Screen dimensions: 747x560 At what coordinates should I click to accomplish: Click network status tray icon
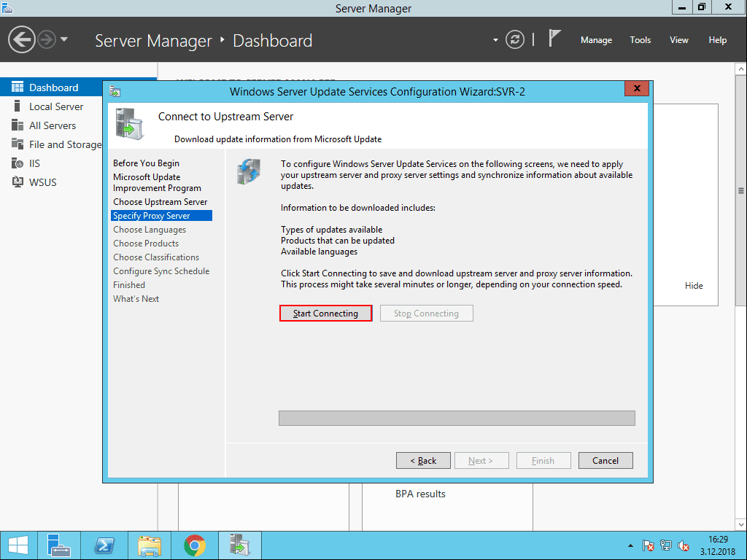coord(665,545)
